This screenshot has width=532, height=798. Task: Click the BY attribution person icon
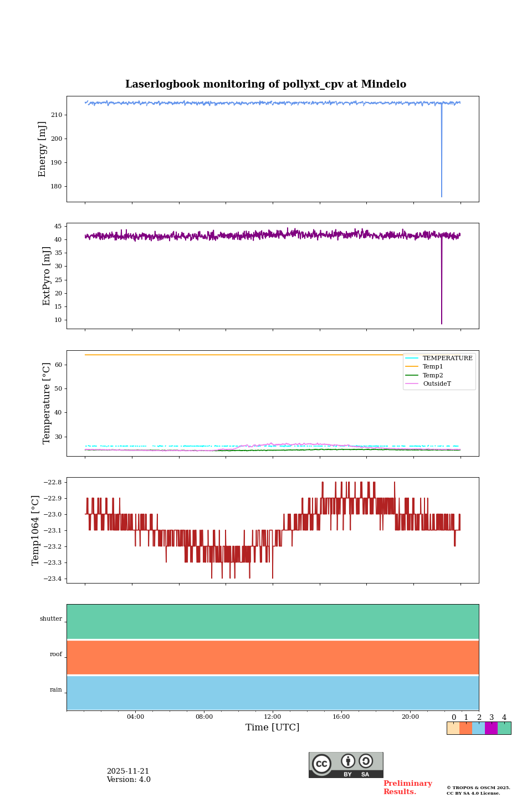pos(348,761)
